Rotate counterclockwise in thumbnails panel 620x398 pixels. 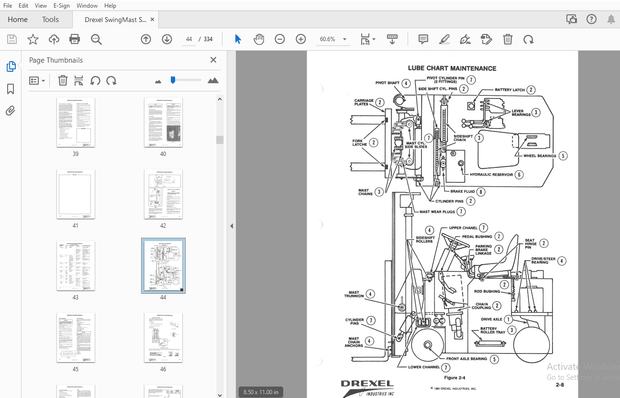(95, 81)
